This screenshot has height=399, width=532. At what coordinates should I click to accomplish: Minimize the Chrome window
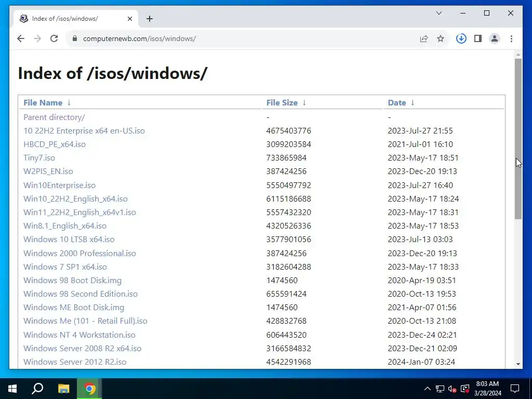click(463, 13)
